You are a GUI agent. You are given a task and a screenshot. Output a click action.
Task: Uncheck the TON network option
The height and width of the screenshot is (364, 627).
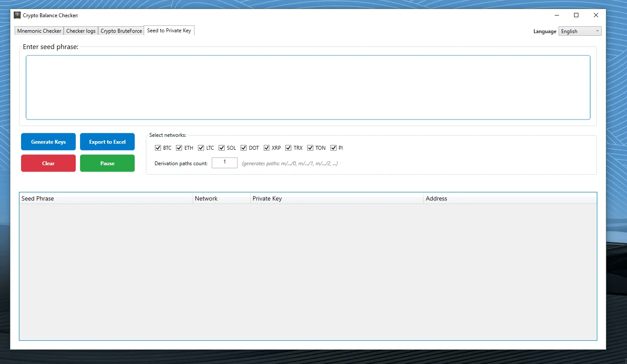click(x=310, y=148)
